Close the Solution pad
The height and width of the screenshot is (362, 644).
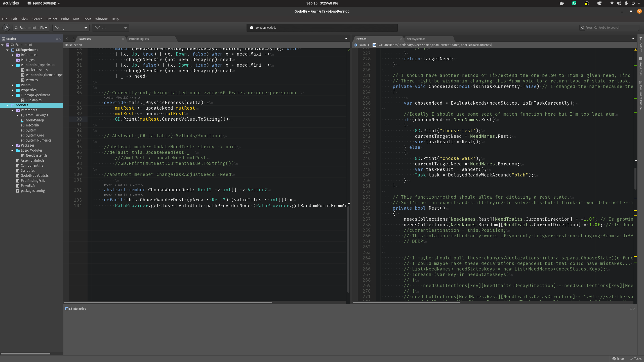click(x=60, y=39)
